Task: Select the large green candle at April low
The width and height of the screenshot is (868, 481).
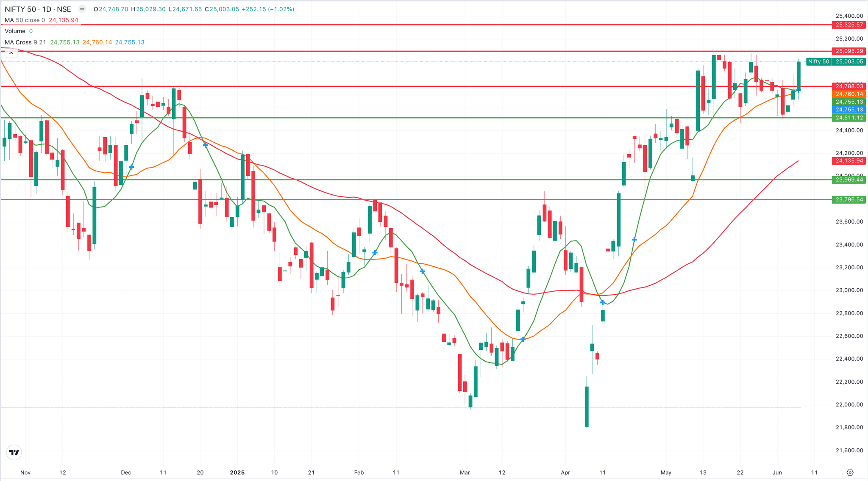Action: 587,406
